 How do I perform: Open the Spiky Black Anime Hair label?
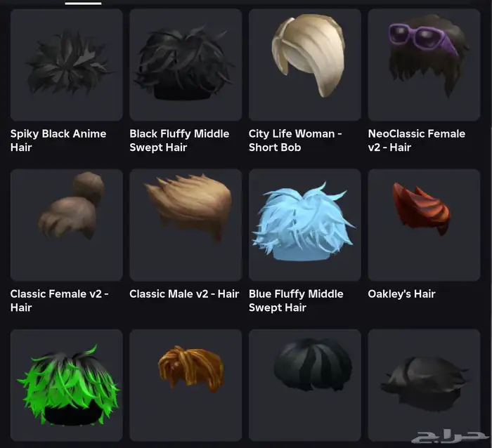58,140
